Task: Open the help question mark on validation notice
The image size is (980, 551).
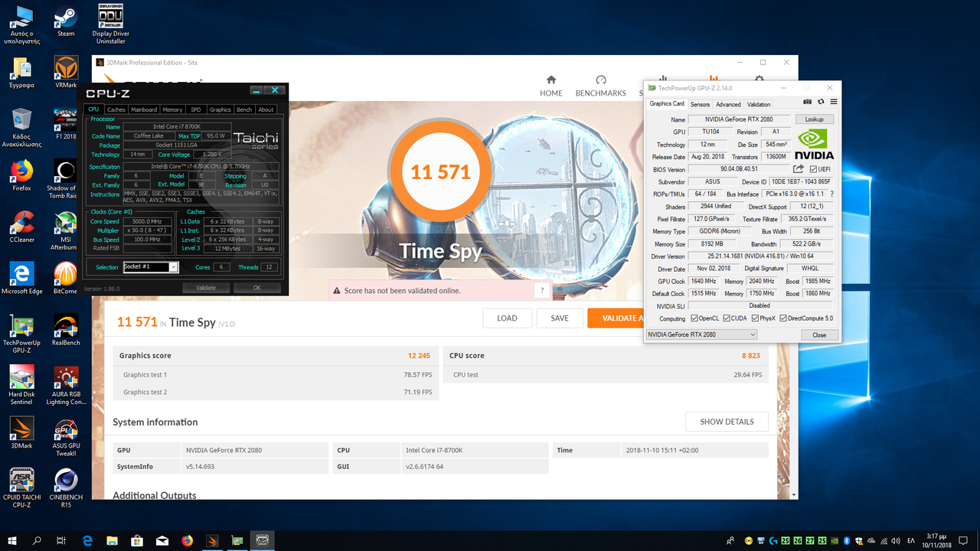Action: click(541, 291)
